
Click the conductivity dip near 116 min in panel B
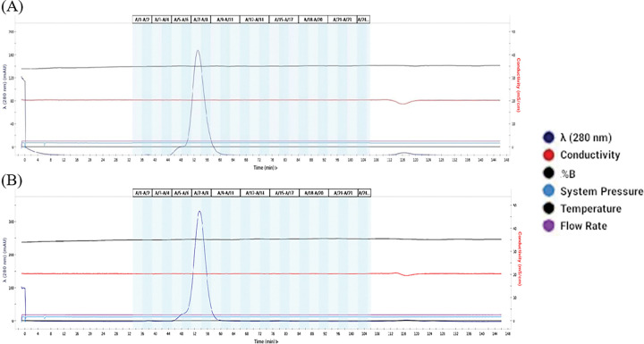coord(406,275)
